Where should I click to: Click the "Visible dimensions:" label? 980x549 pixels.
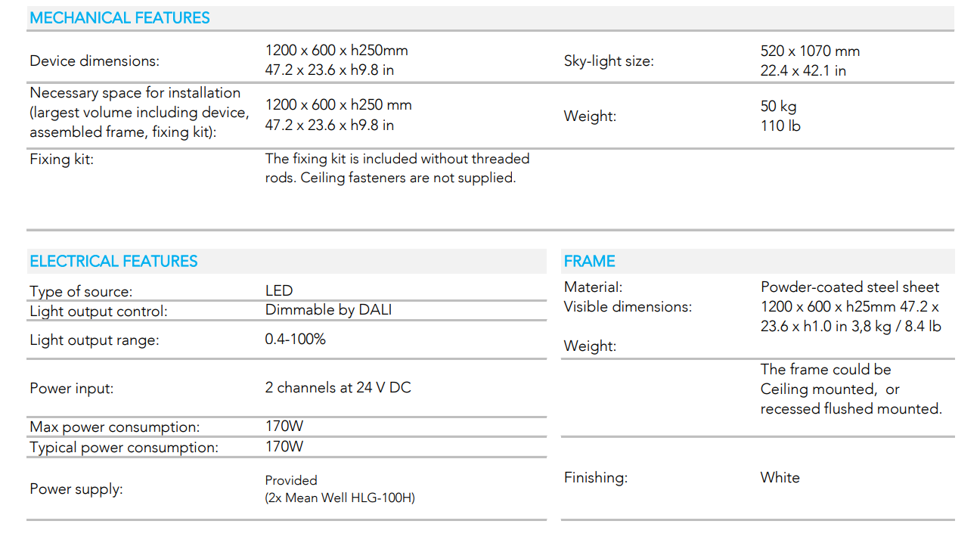pos(628,307)
